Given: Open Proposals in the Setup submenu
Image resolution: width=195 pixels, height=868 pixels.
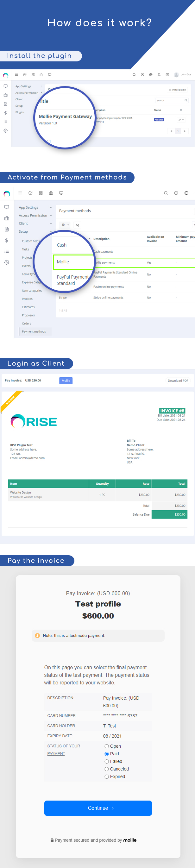Looking at the screenshot, I should (28, 315).
